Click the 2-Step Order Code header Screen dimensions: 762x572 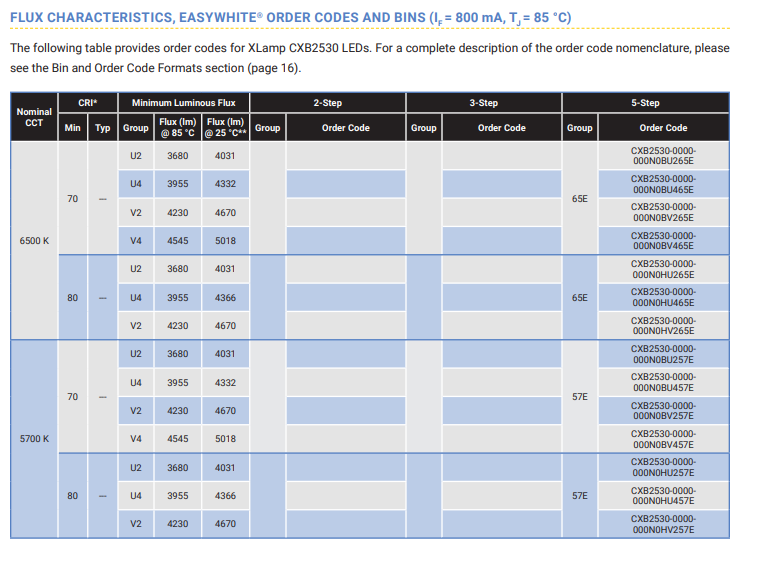point(346,128)
